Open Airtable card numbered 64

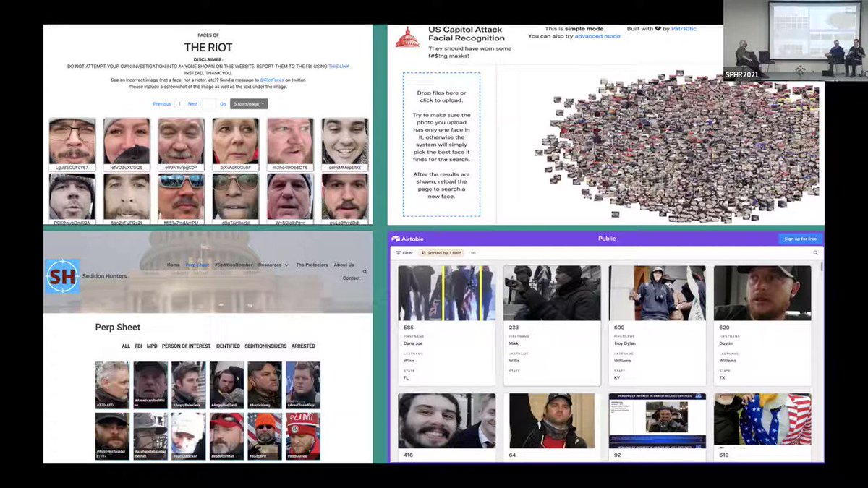[x=552, y=427]
